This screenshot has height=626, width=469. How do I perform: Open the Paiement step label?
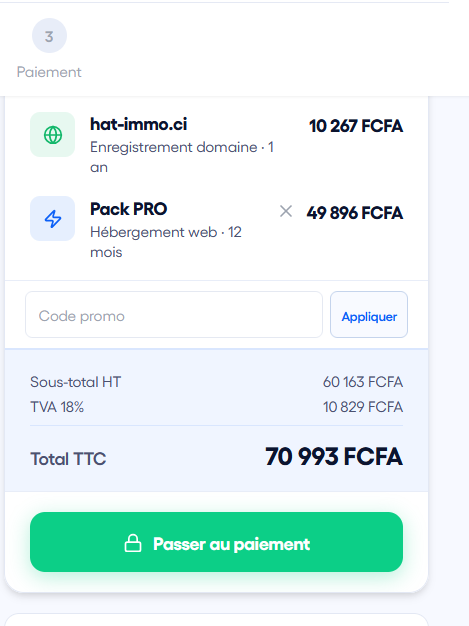click(49, 72)
